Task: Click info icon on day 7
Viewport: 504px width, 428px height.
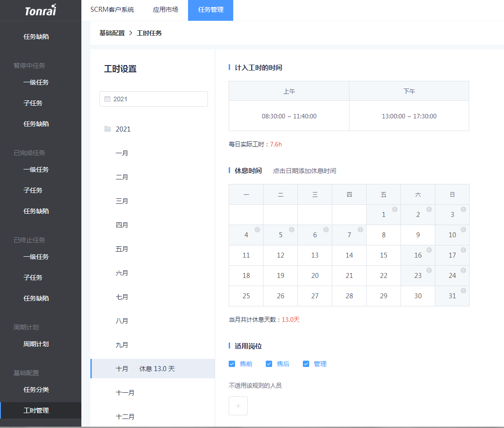Action: click(360, 230)
